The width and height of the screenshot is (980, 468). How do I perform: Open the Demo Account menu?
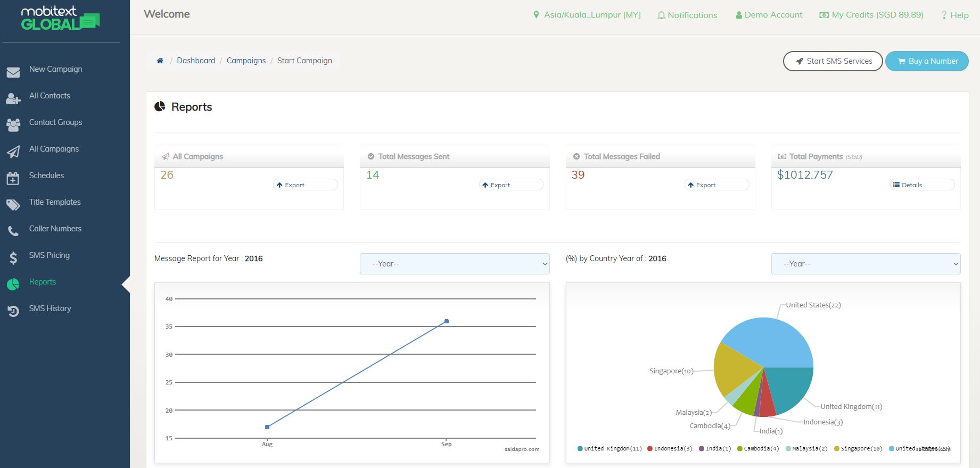pyautogui.click(x=769, y=15)
